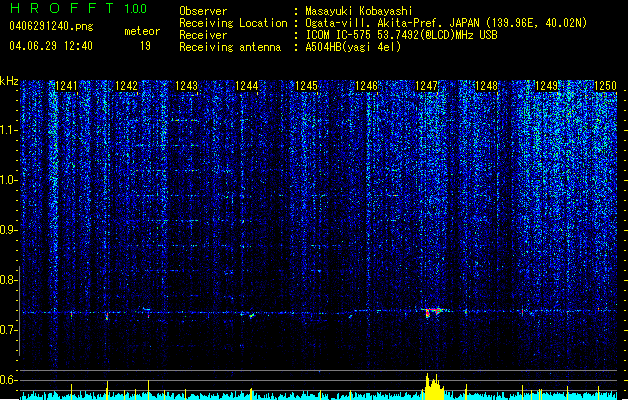Click the 0.8 frequency axis label
629x400 pixels.
pos(9,280)
